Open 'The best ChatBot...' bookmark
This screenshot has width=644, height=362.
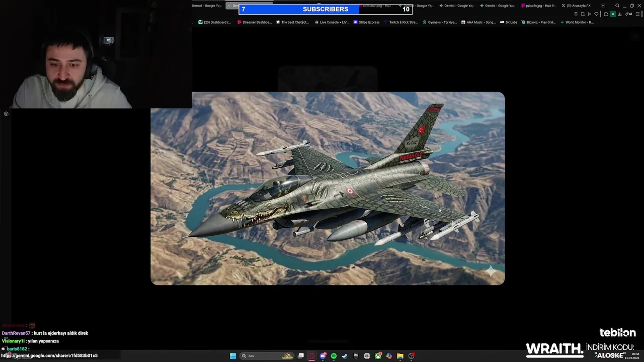click(293, 22)
